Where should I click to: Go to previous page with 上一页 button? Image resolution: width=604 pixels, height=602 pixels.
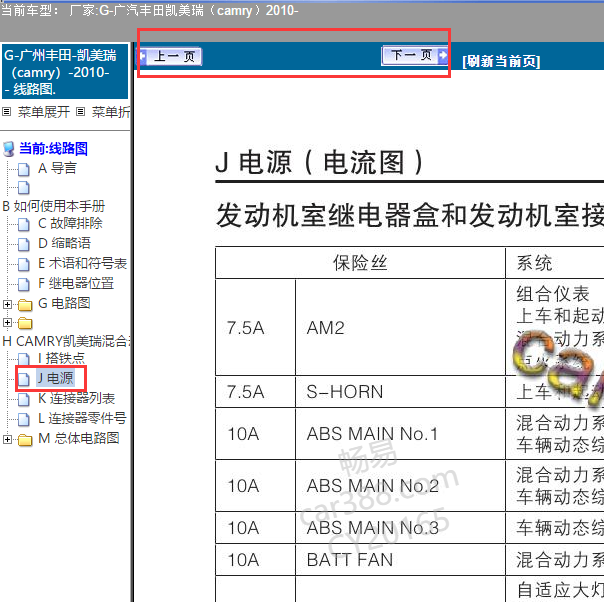click(x=170, y=57)
